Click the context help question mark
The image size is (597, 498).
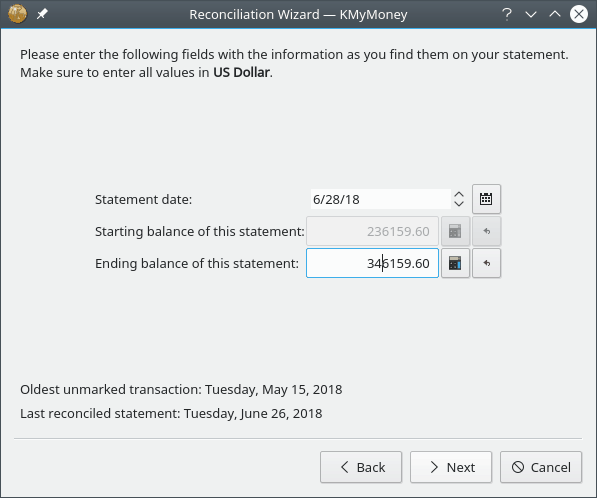(506, 14)
